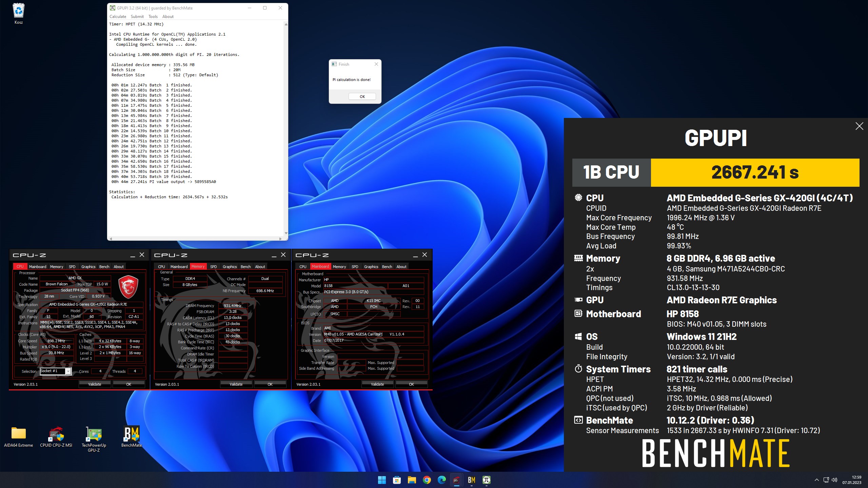
Task: Click GPUPI vertical scrollbar up arrow
Action: click(x=286, y=24)
